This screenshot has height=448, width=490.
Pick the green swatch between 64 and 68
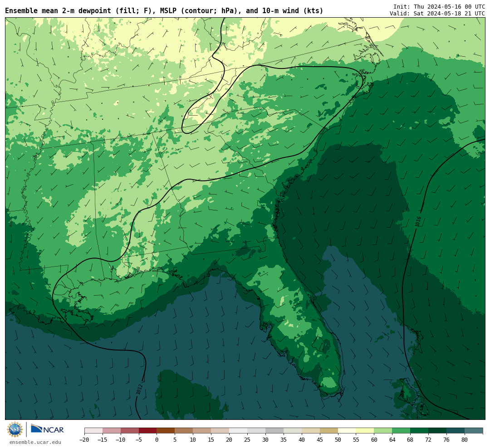(401, 431)
